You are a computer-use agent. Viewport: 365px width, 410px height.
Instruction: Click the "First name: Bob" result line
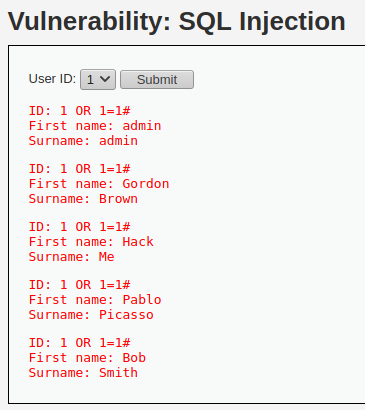coord(87,358)
